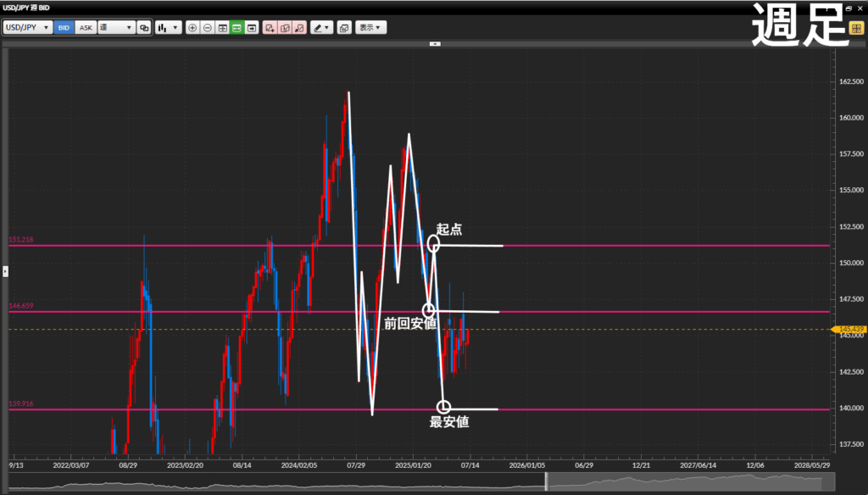Switch price display to BID
This screenshot has height=495, width=868.
click(64, 28)
